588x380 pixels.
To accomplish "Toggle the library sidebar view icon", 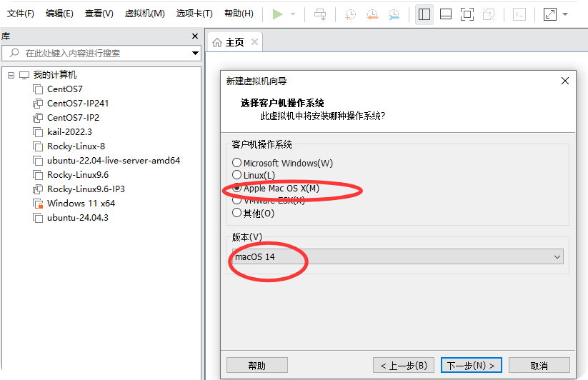I will click(x=424, y=14).
